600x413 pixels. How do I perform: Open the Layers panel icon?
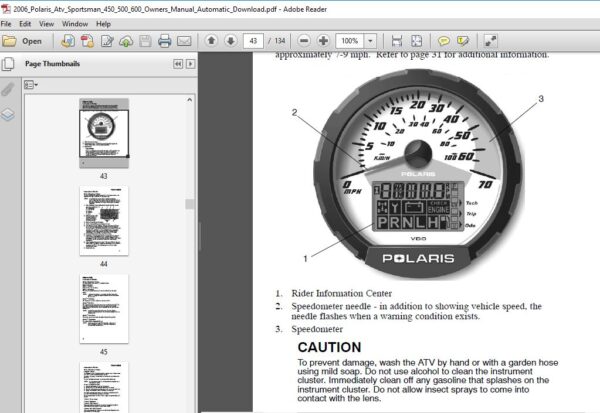[x=8, y=114]
